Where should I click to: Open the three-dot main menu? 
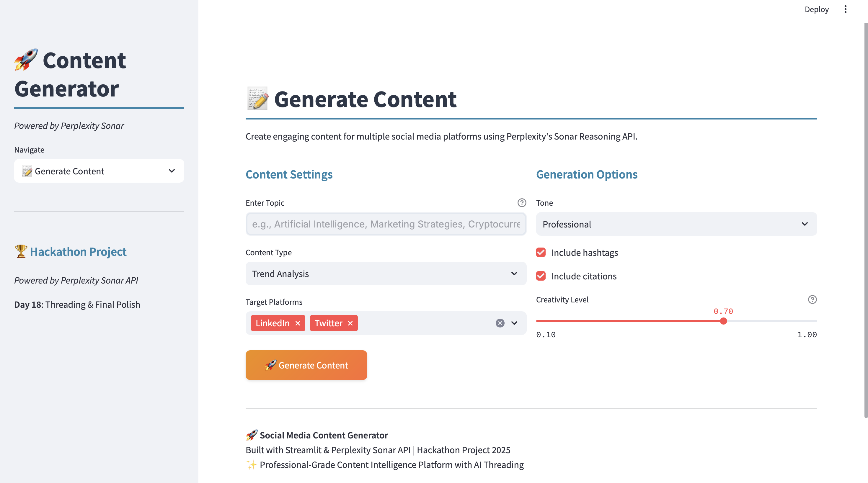(845, 9)
